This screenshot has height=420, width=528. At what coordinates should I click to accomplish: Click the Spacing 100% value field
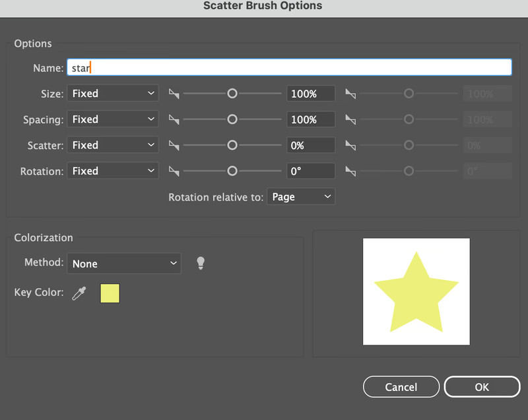point(310,120)
